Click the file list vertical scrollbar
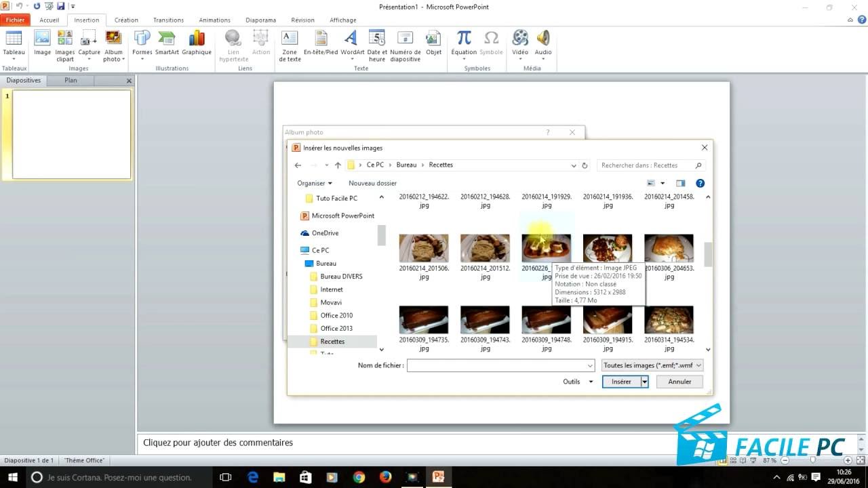 709,255
